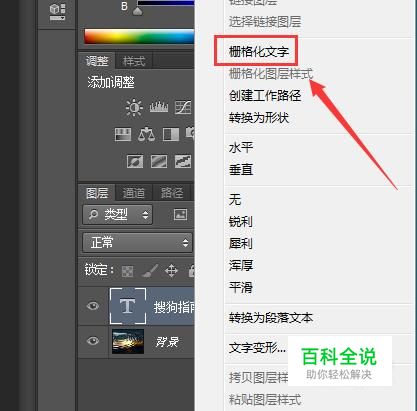Screen dimensions: 417x411
Task: Choose 转换为段落文本 menu entry
Action: pyautogui.click(x=271, y=318)
